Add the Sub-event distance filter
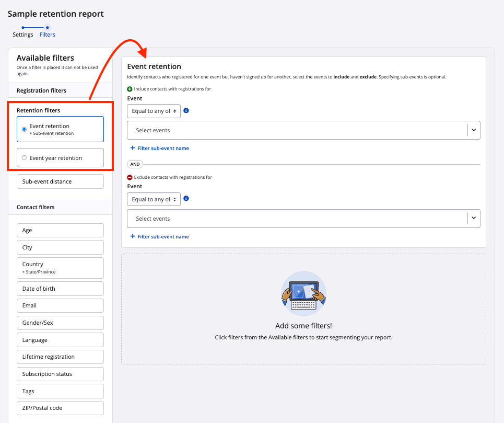 click(x=60, y=181)
